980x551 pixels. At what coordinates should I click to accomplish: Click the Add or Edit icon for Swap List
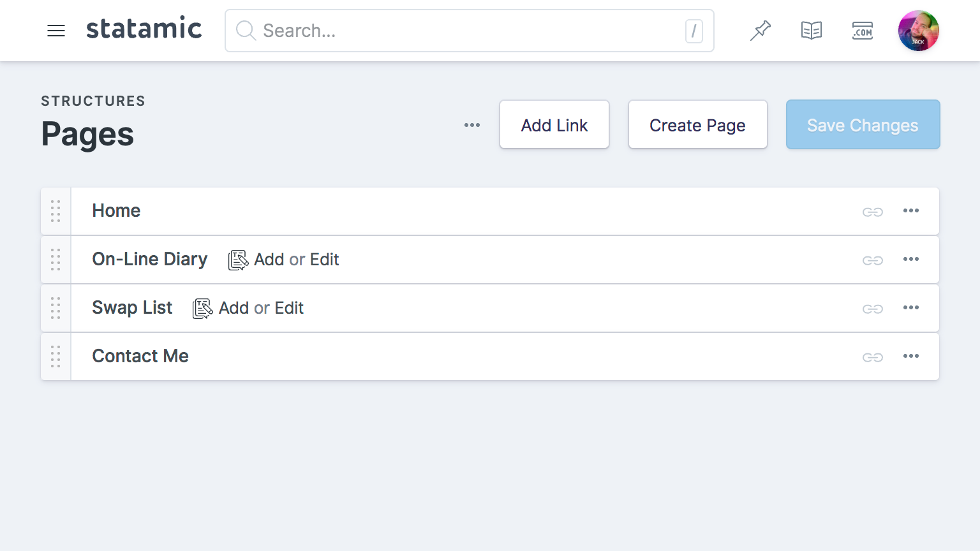tap(202, 309)
